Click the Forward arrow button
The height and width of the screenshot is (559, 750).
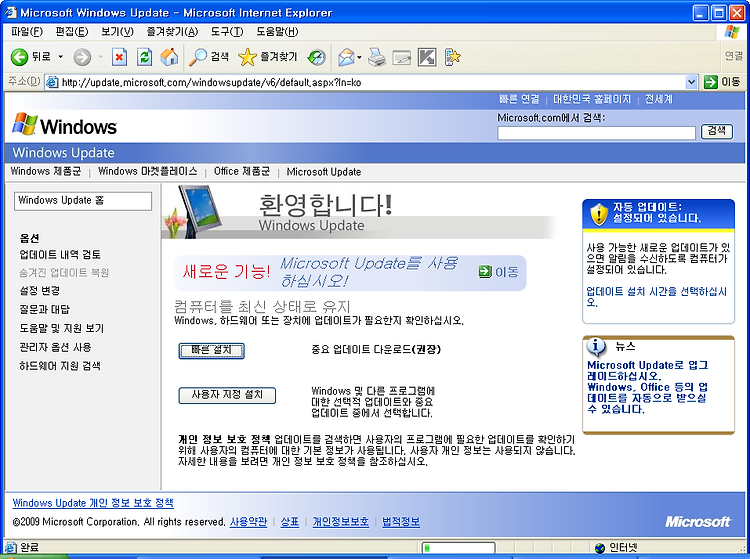(x=82, y=57)
